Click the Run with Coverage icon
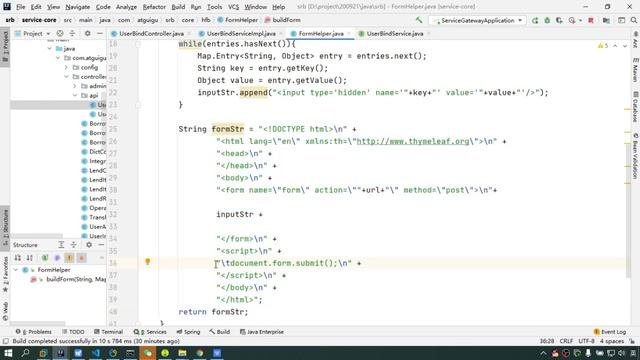This screenshot has width=640, height=360. tap(559, 20)
